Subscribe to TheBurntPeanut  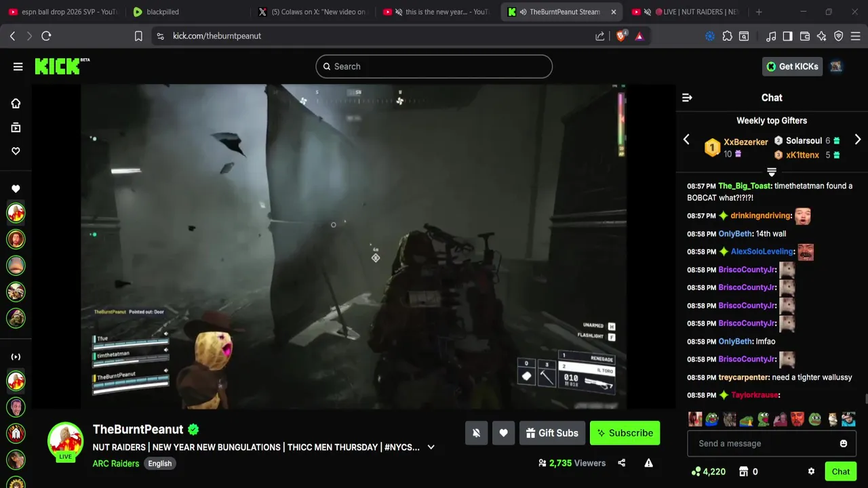[x=625, y=433]
